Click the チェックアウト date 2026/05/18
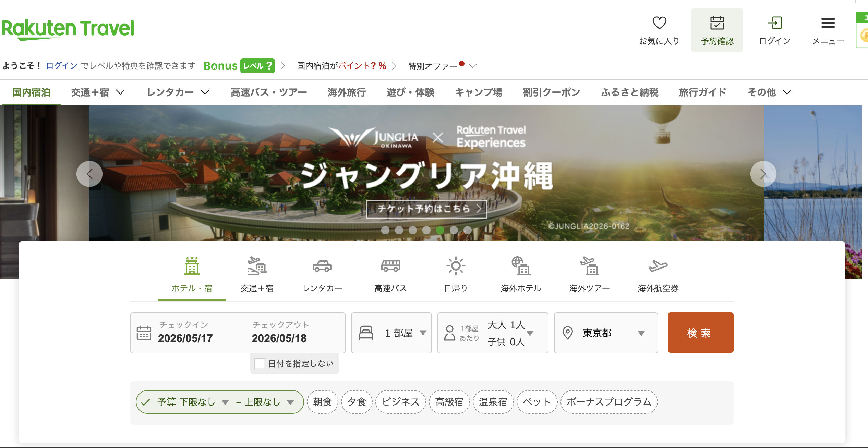 point(279,338)
